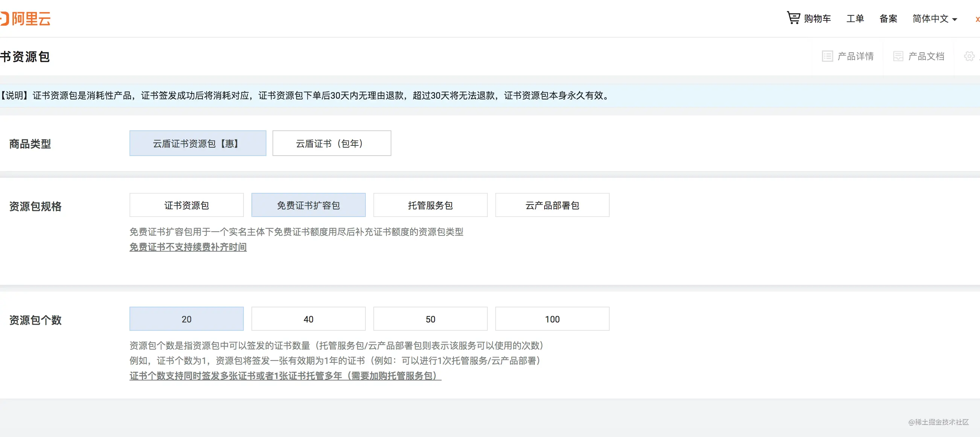Open the 简体中文 language dropdown
The width and height of the screenshot is (980, 437).
(x=934, y=19)
